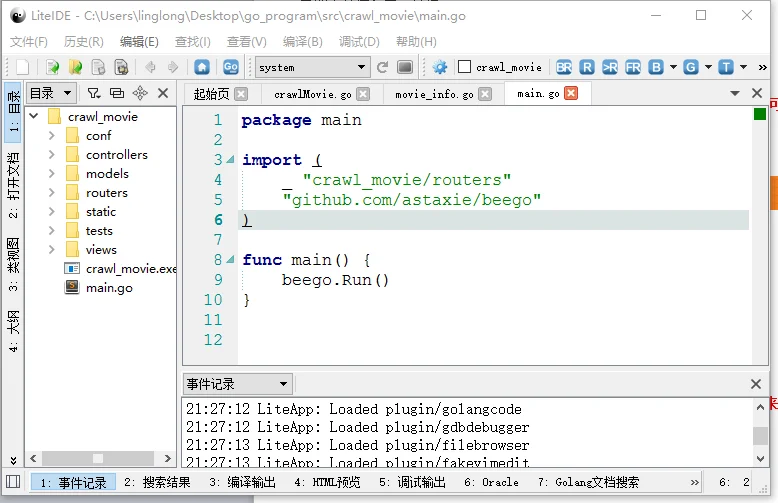Show the 搜索结果 output pane
Viewport: 778px width, 503px height.
click(x=157, y=482)
